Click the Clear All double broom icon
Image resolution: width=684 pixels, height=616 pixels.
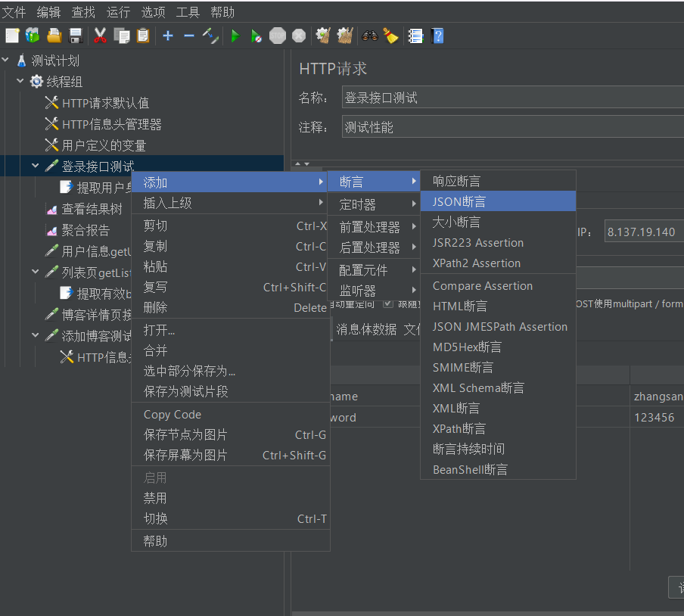pos(345,36)
